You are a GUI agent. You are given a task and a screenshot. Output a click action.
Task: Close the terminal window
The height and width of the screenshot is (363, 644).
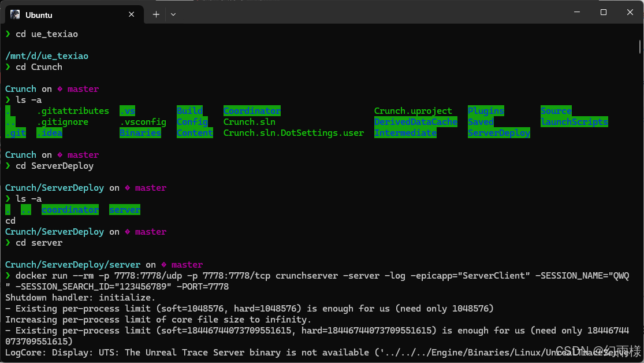[x=630, y=12]
